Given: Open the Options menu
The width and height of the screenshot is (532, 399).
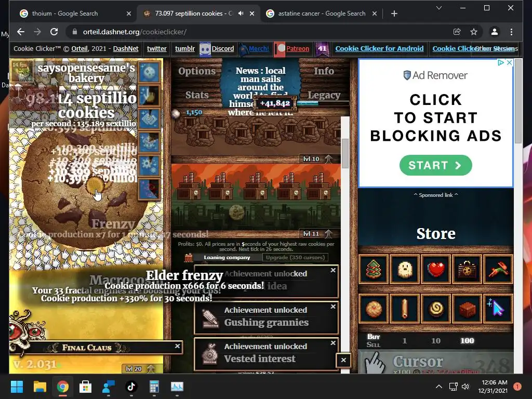Looking at the screenshot, I should (197, 71).
